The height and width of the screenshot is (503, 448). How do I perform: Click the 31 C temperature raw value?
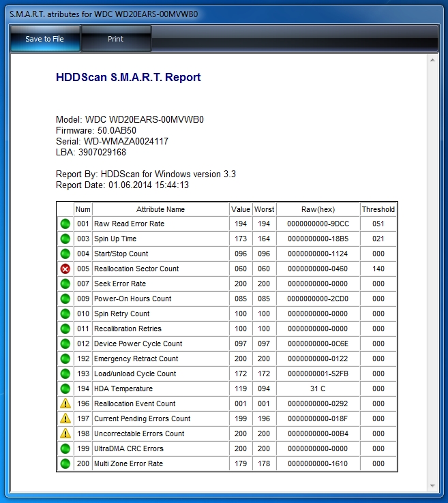pos(318,388)
